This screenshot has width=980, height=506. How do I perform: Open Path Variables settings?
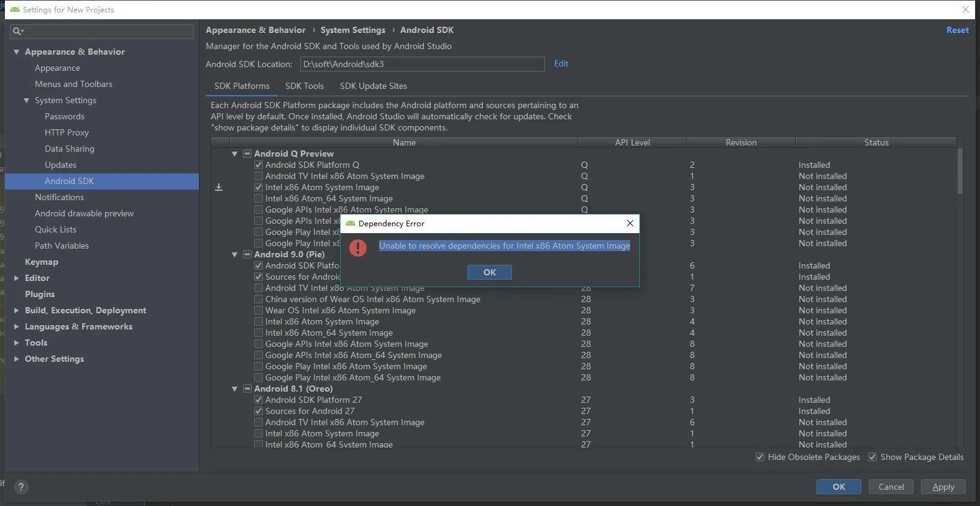tap(62, 246)
